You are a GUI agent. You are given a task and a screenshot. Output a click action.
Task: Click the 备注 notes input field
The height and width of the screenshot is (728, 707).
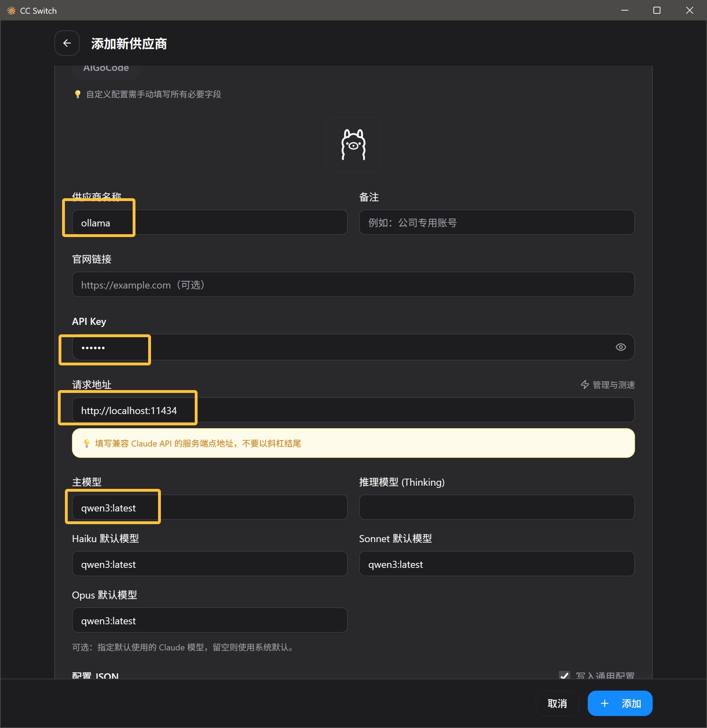tap(496, 223)
